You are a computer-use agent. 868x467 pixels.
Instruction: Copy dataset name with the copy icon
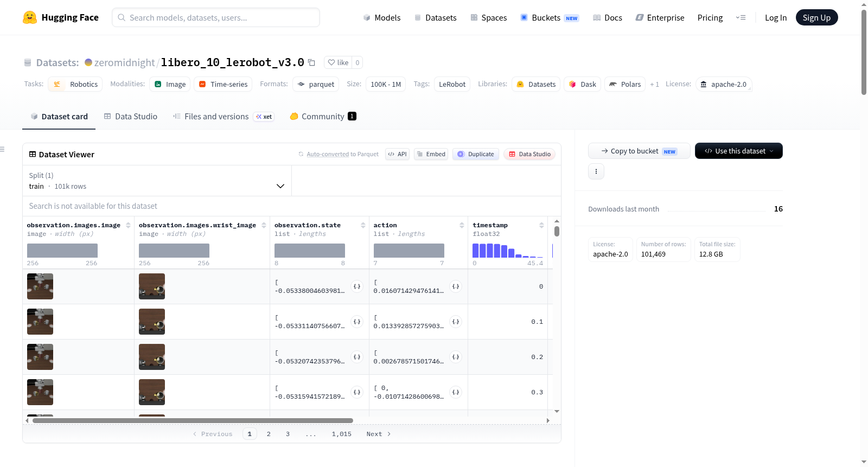[311, 62]
